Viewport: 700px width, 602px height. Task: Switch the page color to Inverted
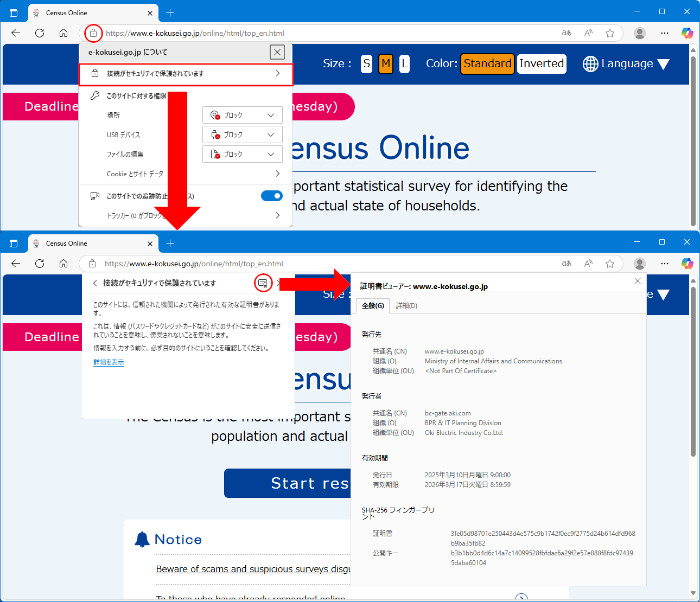[x=541, y=64]
